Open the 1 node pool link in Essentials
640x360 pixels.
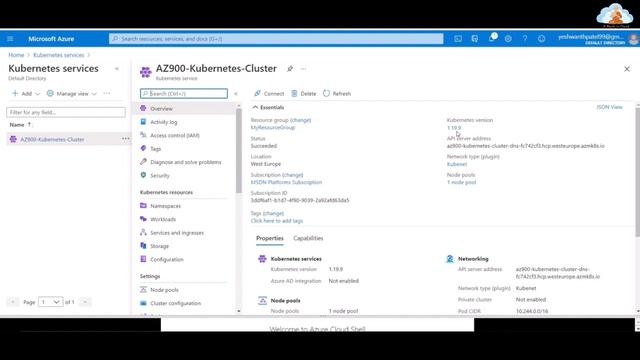pos(461,182)
